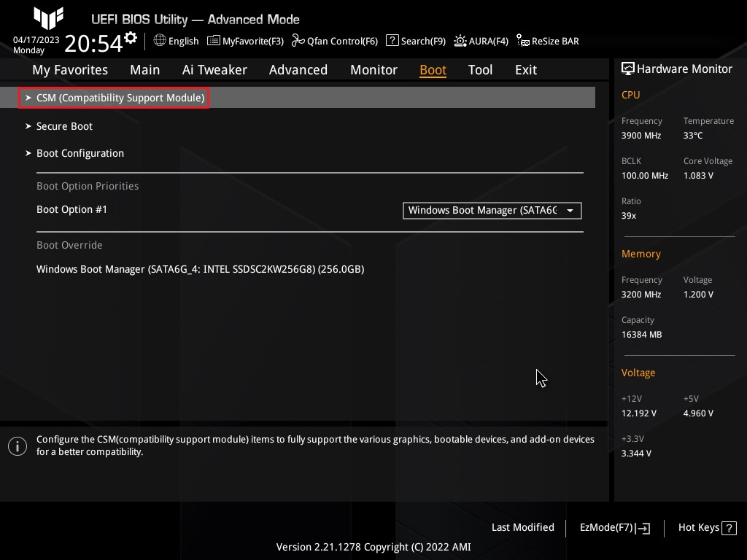Open AURA(F4) settings

coord(488,42)
